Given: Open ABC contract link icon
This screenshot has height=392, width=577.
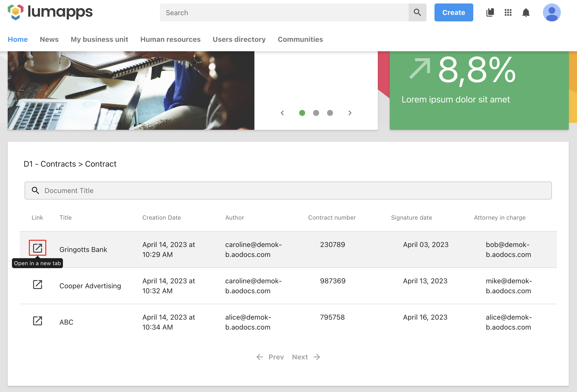Looking at the screenshot, I should [x=38, y=321].
